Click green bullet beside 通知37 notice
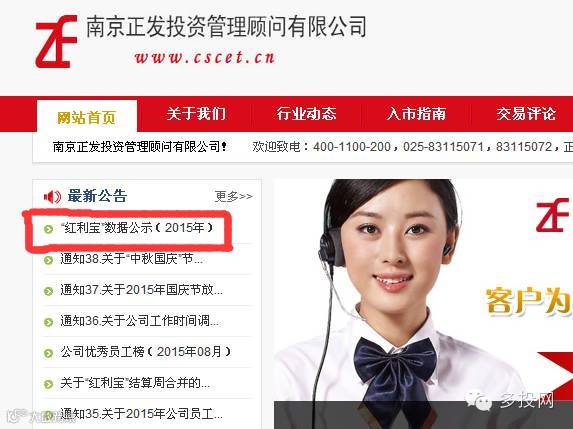Image resolution: width=573 pixels, height=429 pixels. coord(48,291)
